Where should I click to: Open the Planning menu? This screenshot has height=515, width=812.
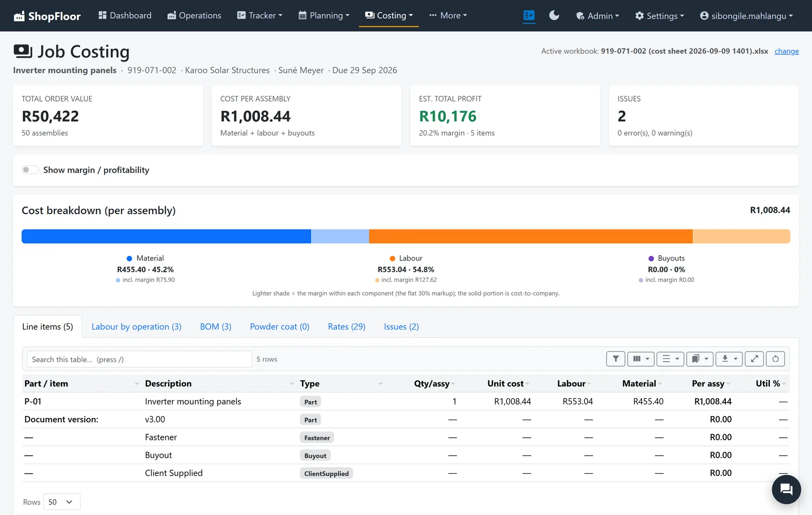(x=324, y=16)
